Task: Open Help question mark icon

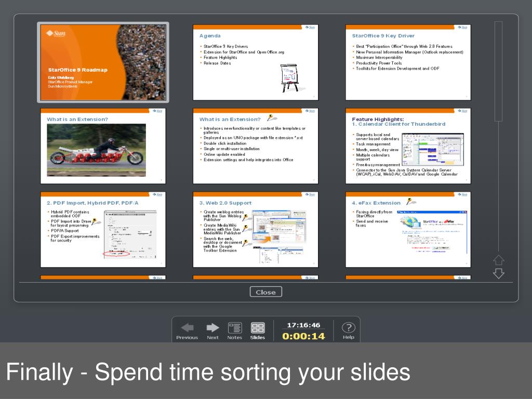Action: [349, 328]
